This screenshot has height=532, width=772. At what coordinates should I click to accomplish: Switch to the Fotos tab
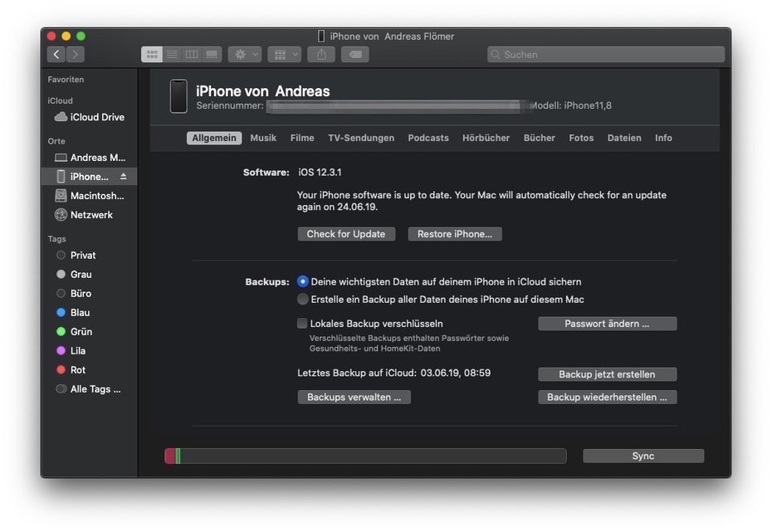pos(581,138)
